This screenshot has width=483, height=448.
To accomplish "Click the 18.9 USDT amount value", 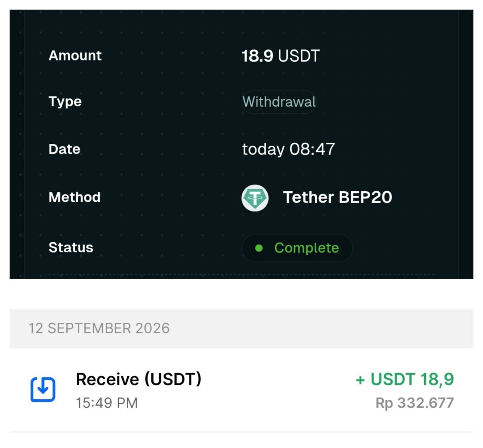I will tap(281, 56).
